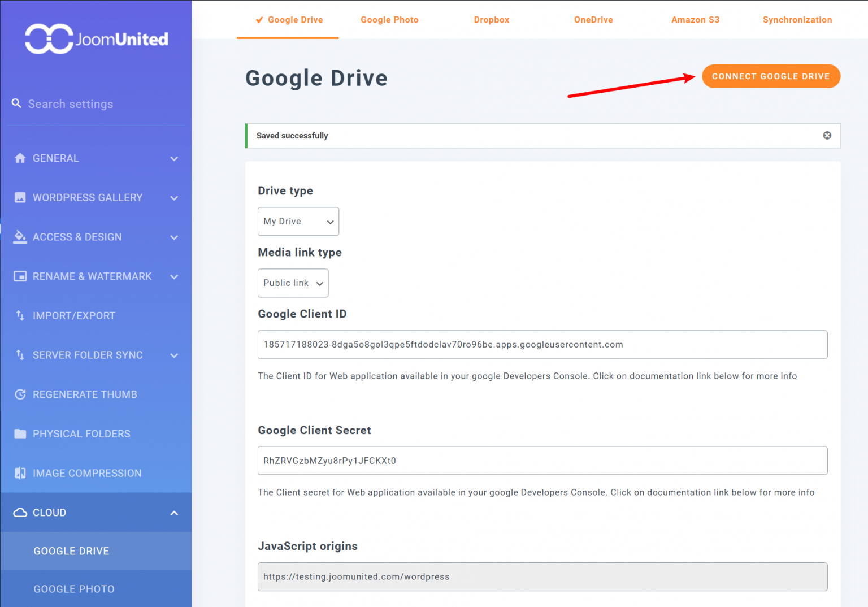Click the checkmark on Google Drive tab
The image size is (868, 607).
pyautogui.click(x=259, y=20)
